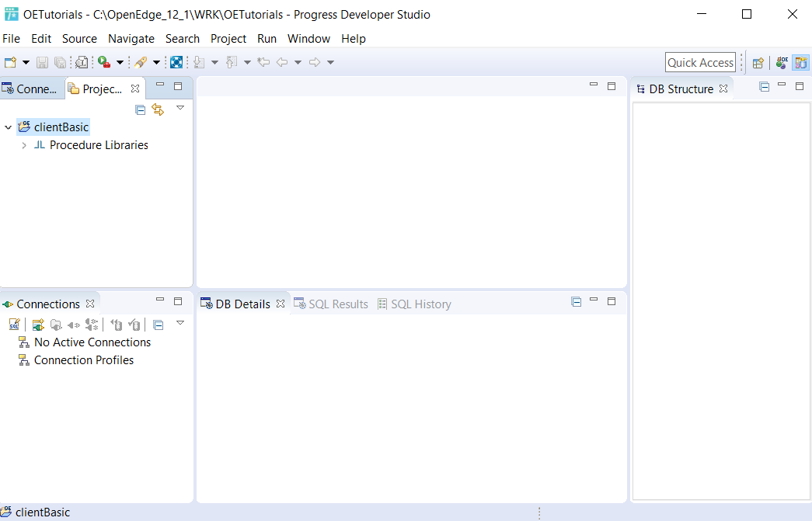Viewport: 812px width, 521px height.
Task: Close the Connections view tab
Action: click(x=90, y=304)
